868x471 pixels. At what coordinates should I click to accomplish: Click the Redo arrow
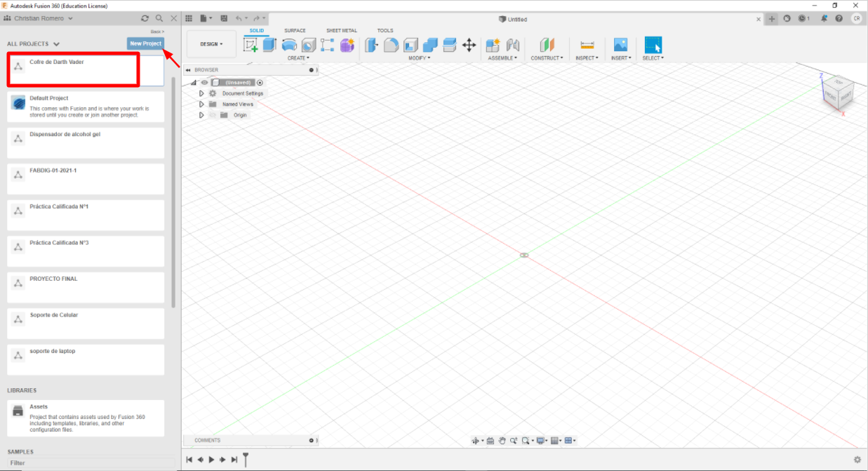tap(256, 18)
